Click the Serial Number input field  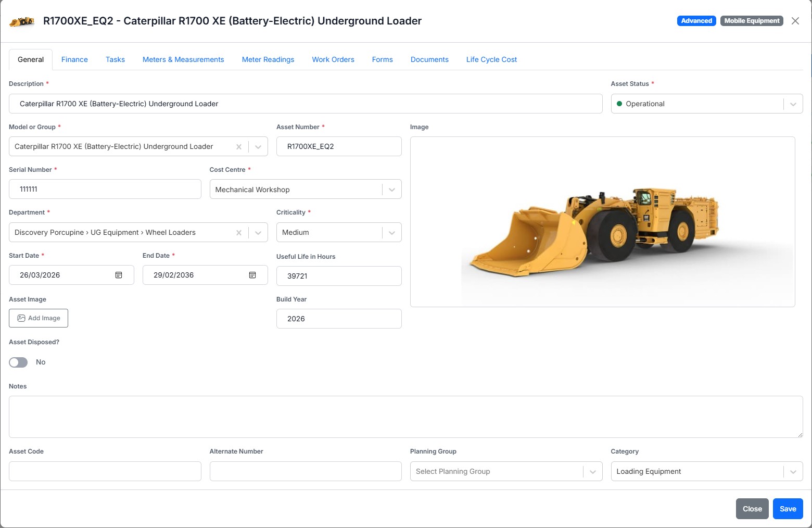pyautogui.click(x=105, y=190)
